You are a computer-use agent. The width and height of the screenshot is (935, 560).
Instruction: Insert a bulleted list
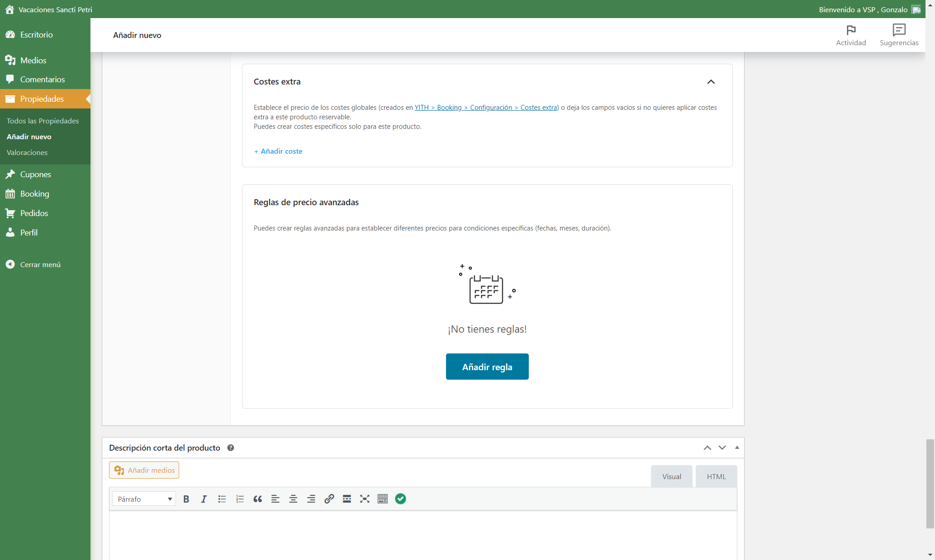(x=222, y=499)
